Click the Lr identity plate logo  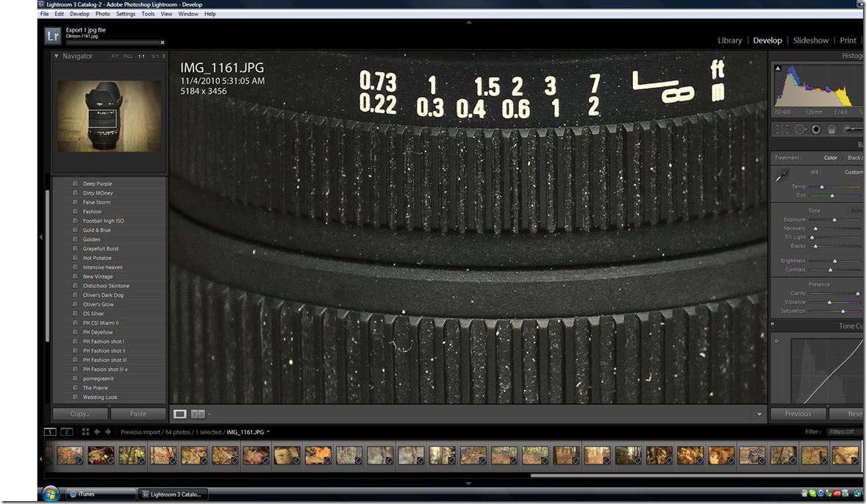tap(52, 36)
